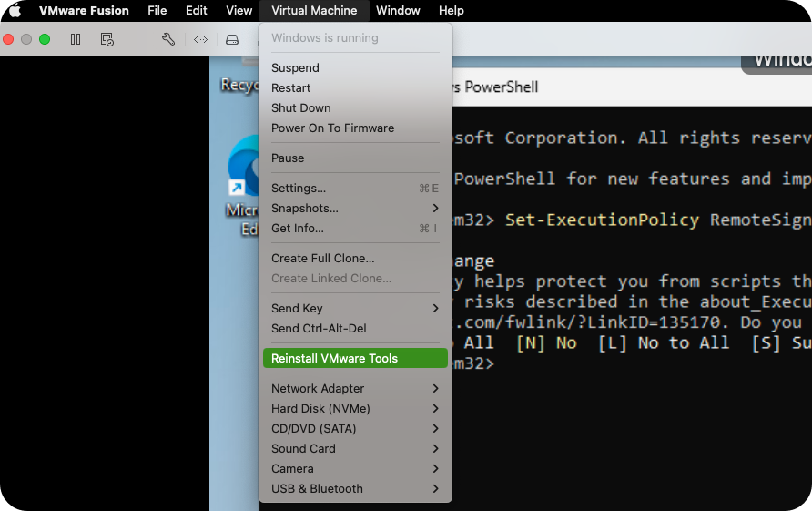Click the PowerShell prompt on the last line

pos(473,363)
